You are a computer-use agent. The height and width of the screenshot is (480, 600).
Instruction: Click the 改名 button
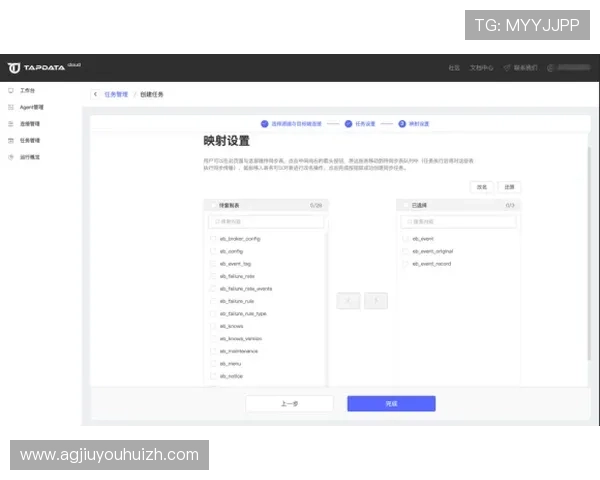(481, 187)
